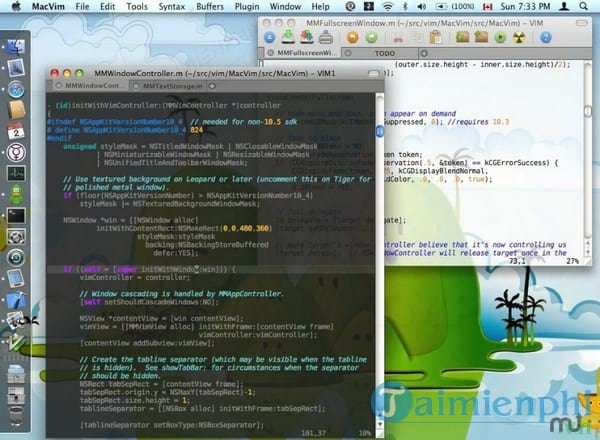Screen dimensions: 600x440
Task: Click the battery (100%) status item
Action: 455,7
